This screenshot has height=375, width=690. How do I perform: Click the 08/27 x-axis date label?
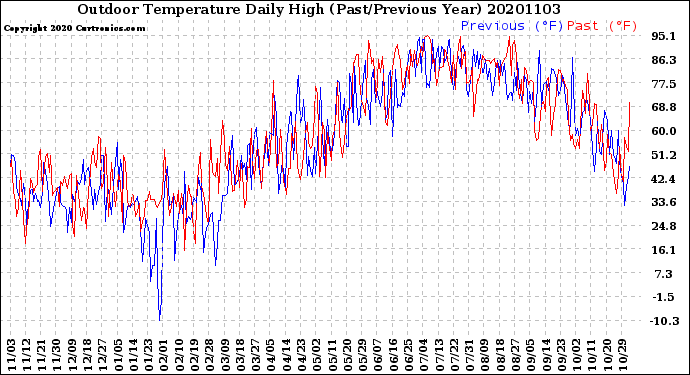(x=514, y=355)
